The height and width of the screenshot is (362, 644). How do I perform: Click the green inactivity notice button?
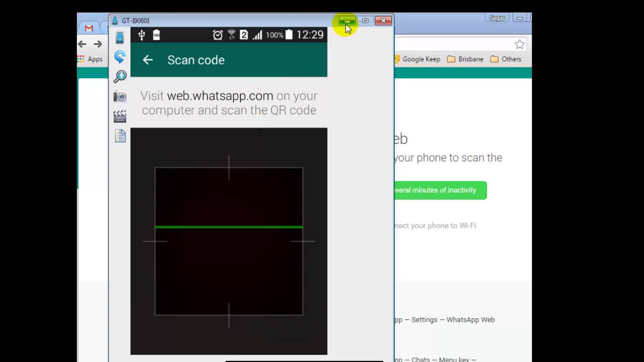[440, 190]
